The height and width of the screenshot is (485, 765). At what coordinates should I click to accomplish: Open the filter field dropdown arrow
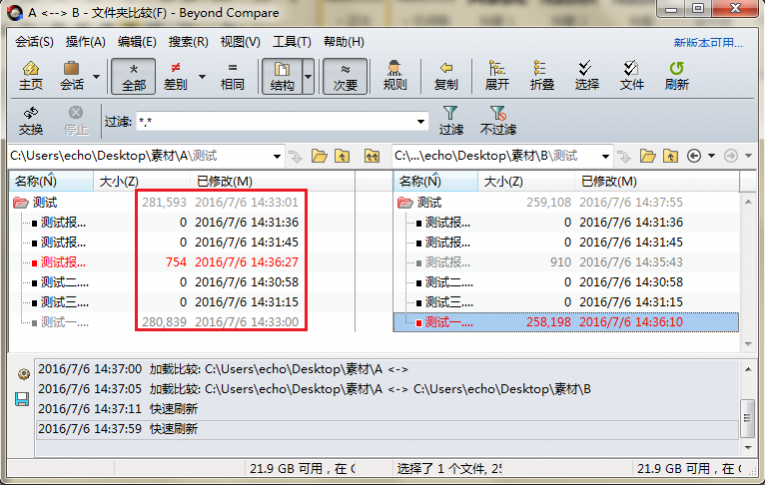click(x=421, y=121)
